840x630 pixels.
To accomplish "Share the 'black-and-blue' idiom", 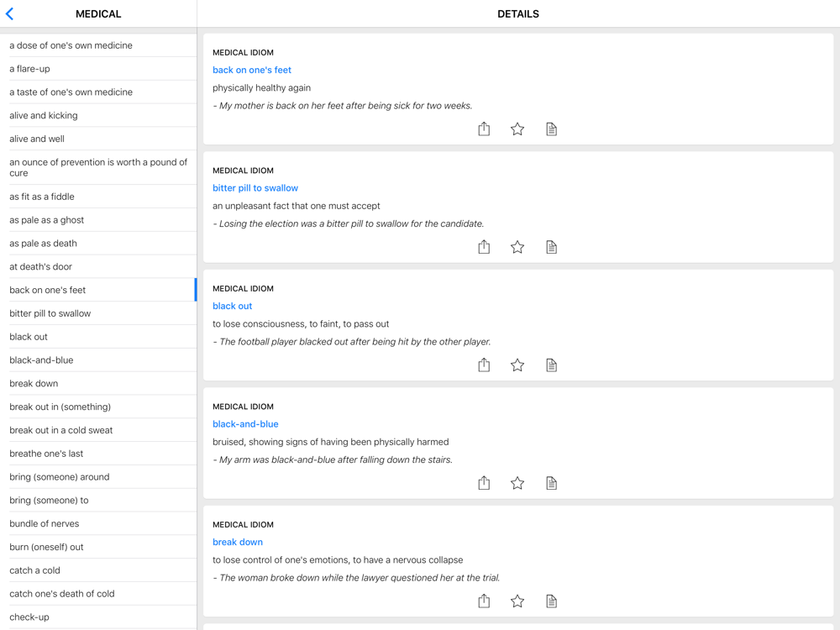I will (x=484, y=483).
